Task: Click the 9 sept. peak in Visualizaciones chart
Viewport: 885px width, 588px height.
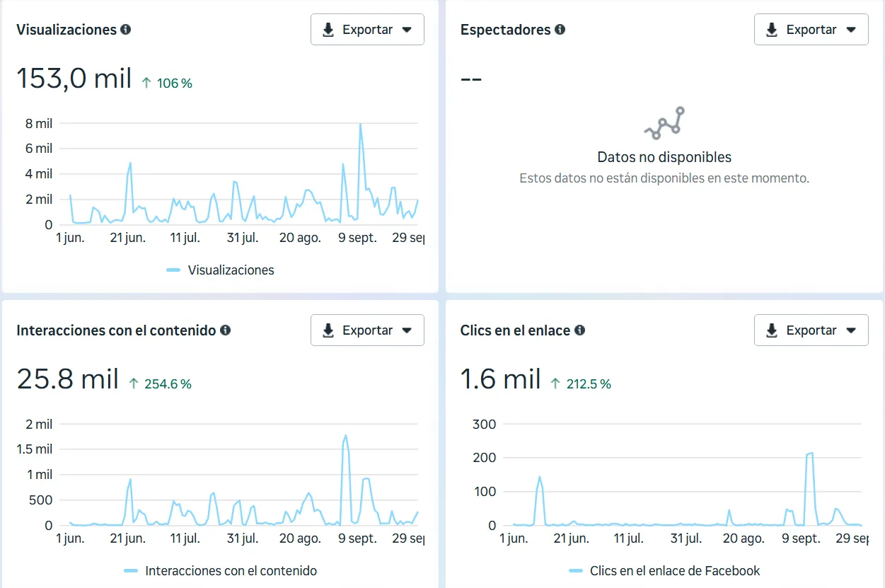Action: 360,125
